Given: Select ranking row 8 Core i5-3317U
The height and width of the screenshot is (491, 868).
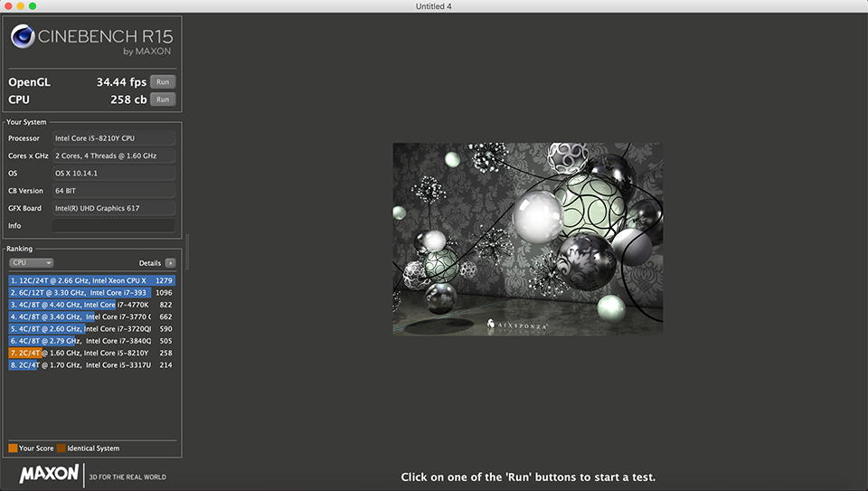Looking at the screenshot, I should pyautogui.click(x=92, y=365).
